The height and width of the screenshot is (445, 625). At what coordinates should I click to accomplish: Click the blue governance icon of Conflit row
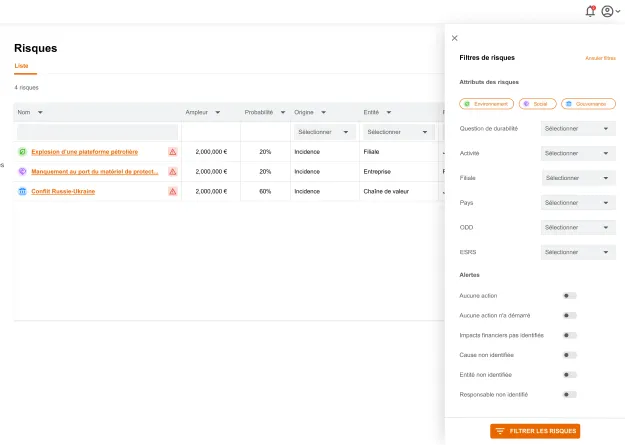pos(22,191)
